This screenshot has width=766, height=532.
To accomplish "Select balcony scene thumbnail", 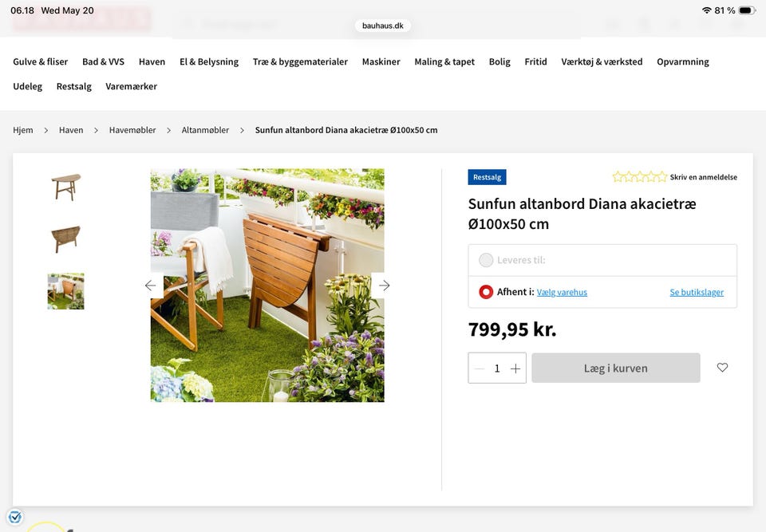I will coord(66,291).
